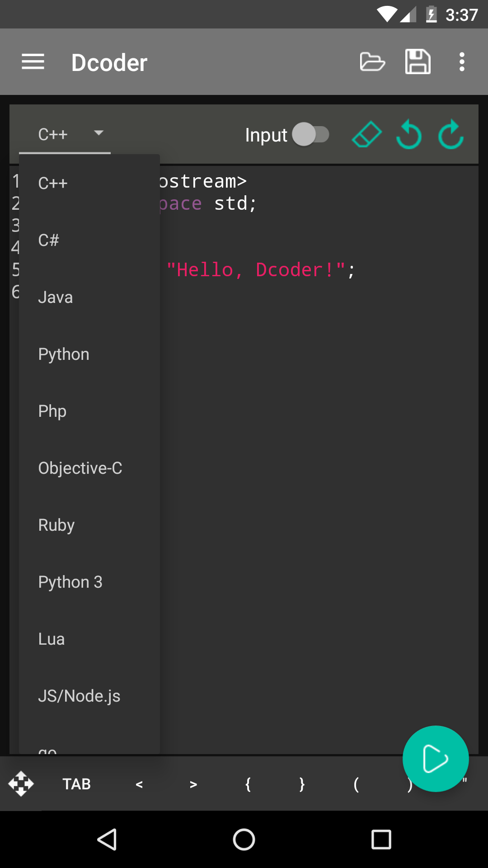Run the code with the play button
This screenshot has width=488, height=868.
click(x=436, y=759)
